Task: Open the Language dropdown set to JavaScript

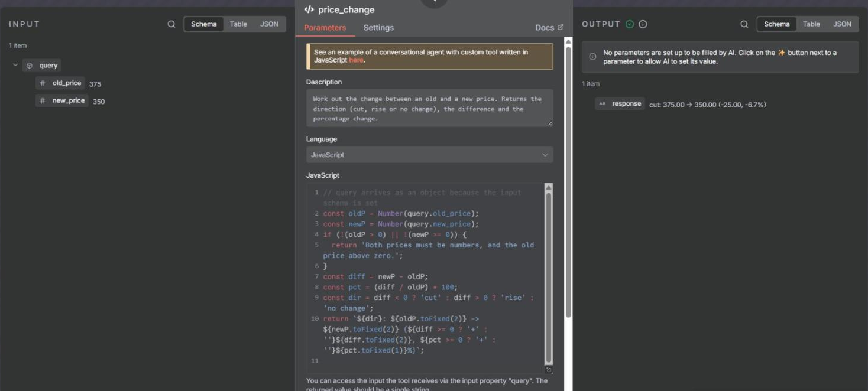Action: click(429, 155)
